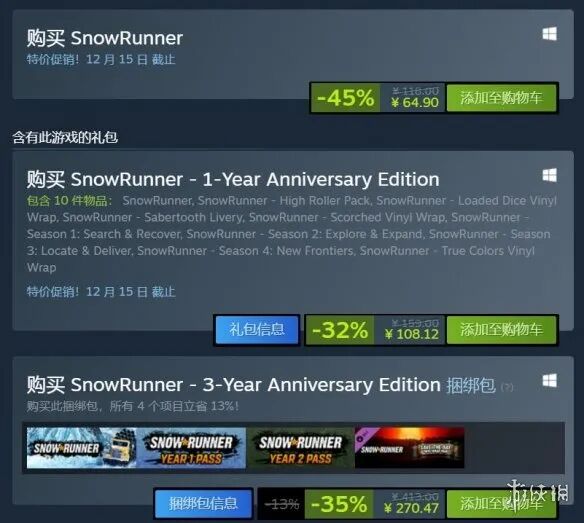
Task: Click Windows icon on SnowRunner purchase box
Action: (549, 34)
